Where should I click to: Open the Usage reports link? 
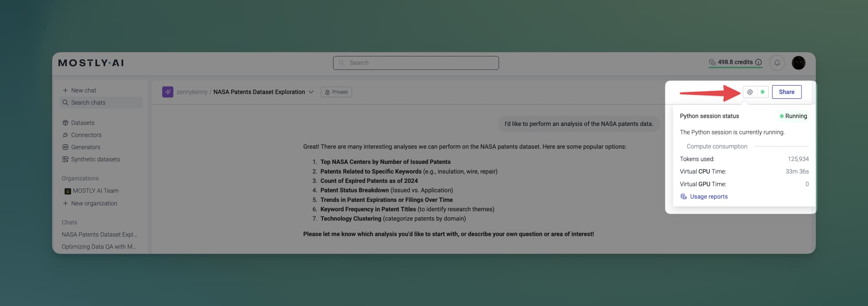coord(708,197)
